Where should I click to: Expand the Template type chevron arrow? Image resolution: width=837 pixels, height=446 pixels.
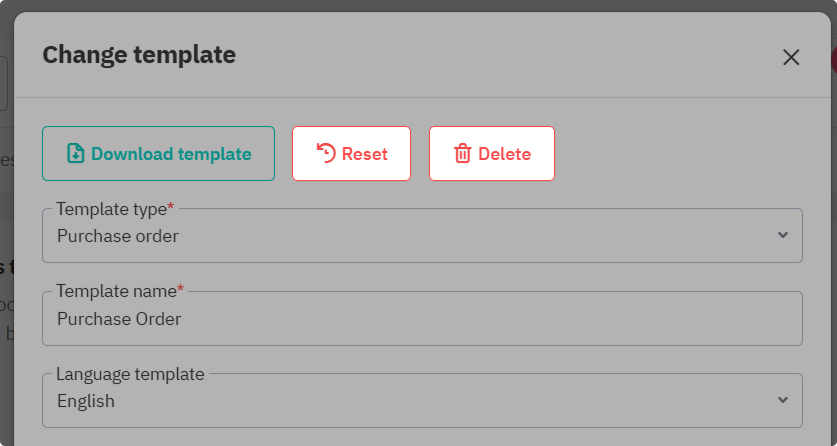(x=782, y=235)
